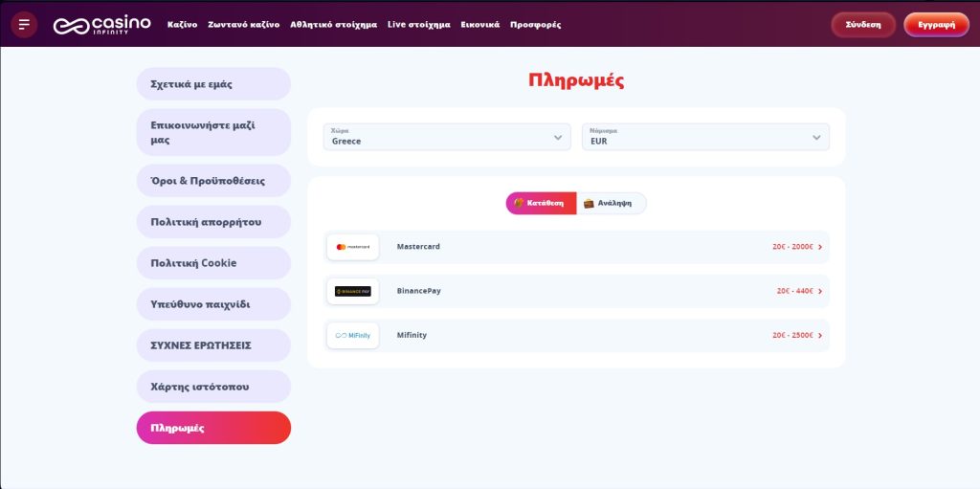Viewport: 980px width, 489px height.
Task: Go to Αθλητικό στοίχημα section
Action: tap(334, 25)
